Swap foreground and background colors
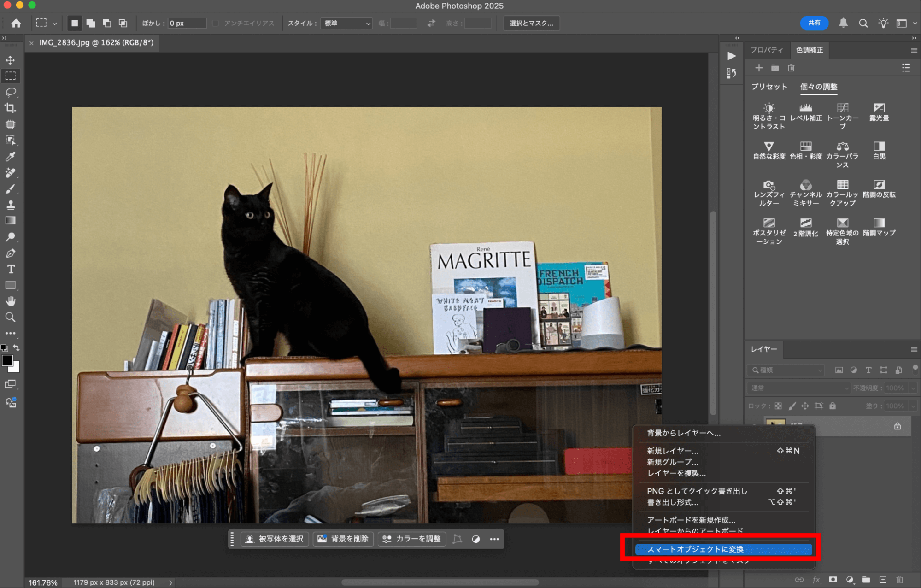 coord(17,348)
